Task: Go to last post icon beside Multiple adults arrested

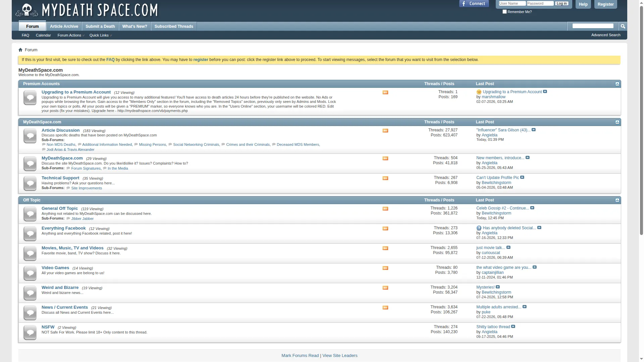Action: pos(525,307)
